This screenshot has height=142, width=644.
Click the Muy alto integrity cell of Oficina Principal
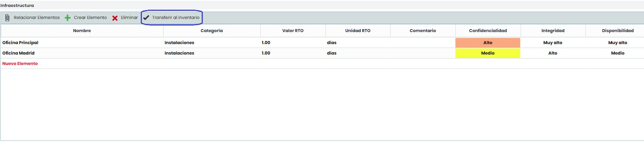coord(553,43)
